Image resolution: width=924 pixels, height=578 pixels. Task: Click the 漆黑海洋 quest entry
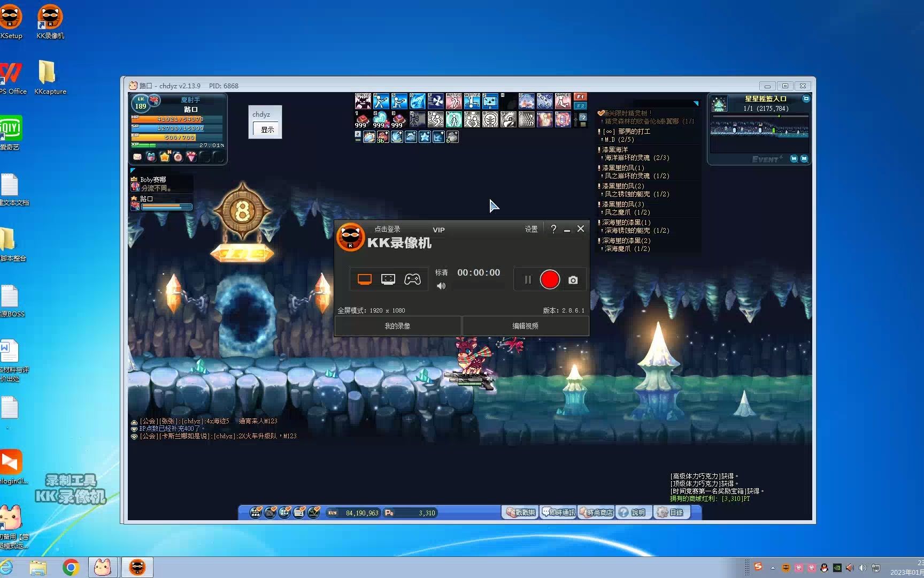tap(615, 149)
